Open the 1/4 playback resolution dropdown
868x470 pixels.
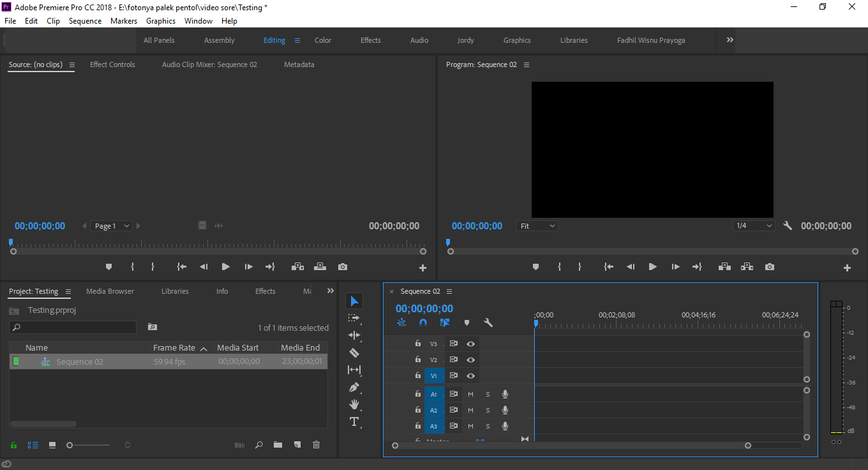pyautogui.click(x=754, y=226)
